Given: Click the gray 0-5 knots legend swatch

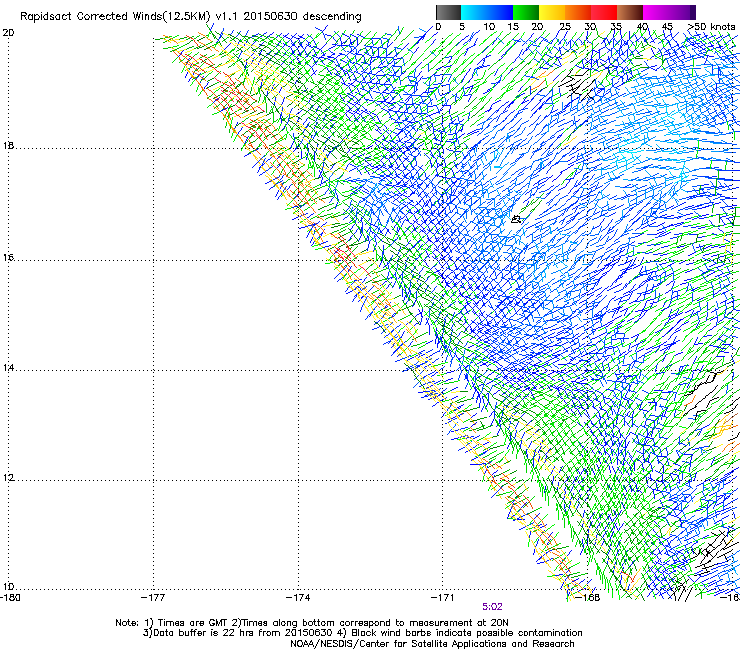Looking at the screenshot, I should coord(448,12).
